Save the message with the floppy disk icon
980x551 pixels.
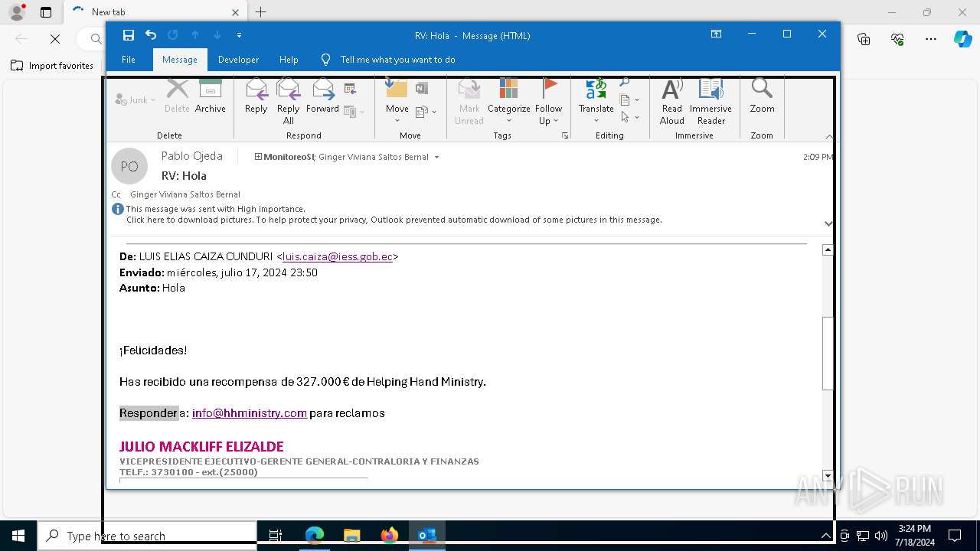(x=129, y=35)
